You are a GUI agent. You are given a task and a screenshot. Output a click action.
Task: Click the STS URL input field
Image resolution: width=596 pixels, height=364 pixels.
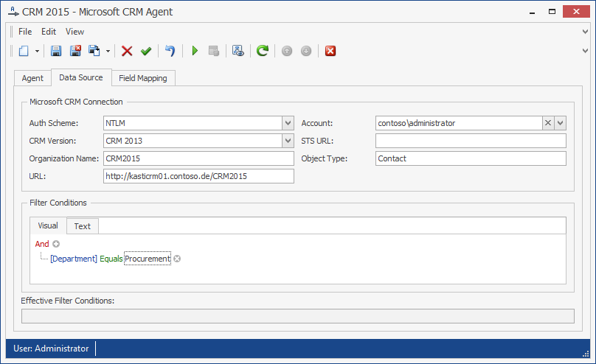[471, 141]
